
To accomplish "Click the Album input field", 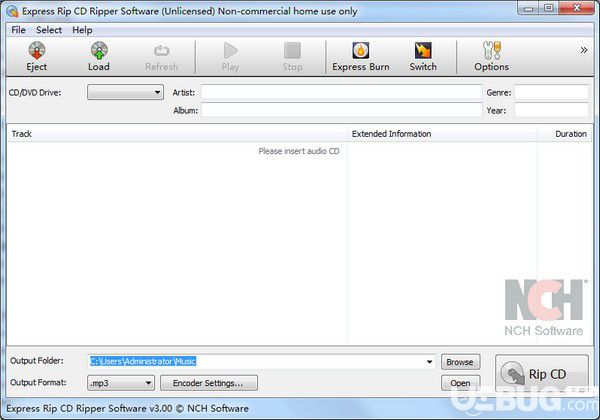I will pyautogui.click(x=342, y=110).
